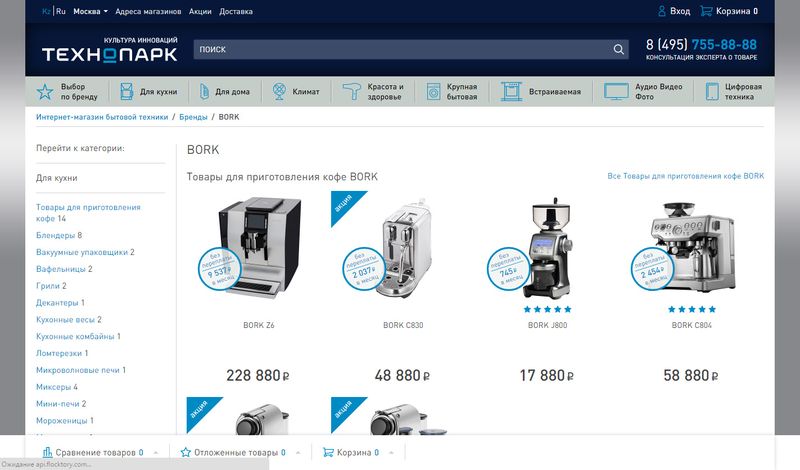
Task: Click the TV audio-video icon
Action: (616, 92)
